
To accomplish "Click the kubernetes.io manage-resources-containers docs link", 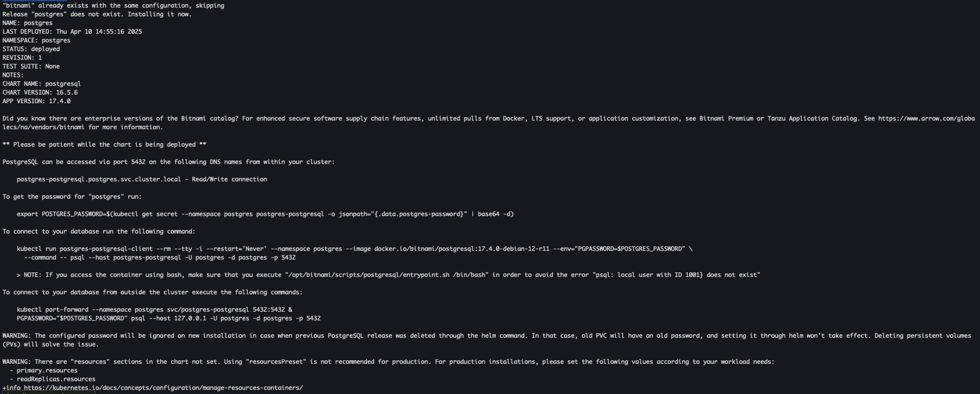I will coord(163,388).
